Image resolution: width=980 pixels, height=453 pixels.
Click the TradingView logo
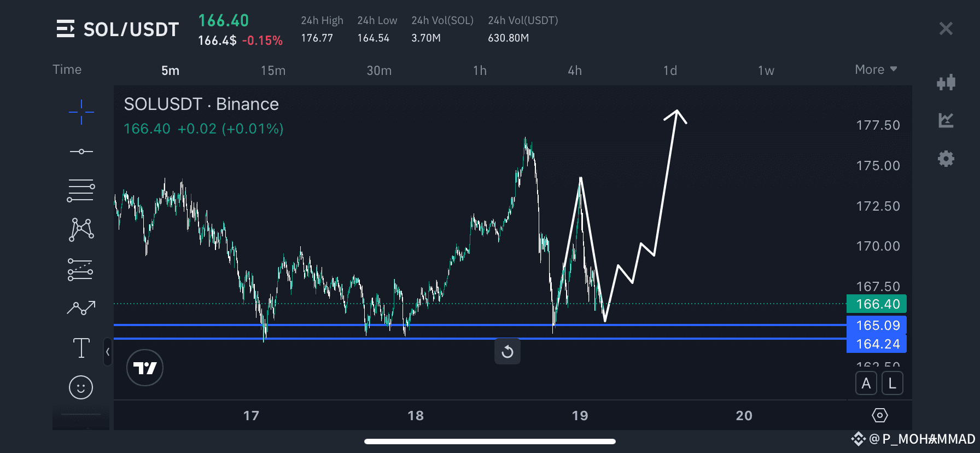[x=145, y=368]
